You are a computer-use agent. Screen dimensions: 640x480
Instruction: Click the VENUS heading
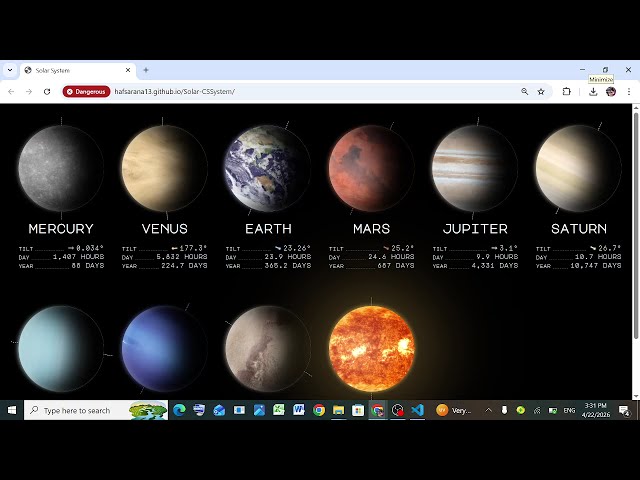point(164,229)
